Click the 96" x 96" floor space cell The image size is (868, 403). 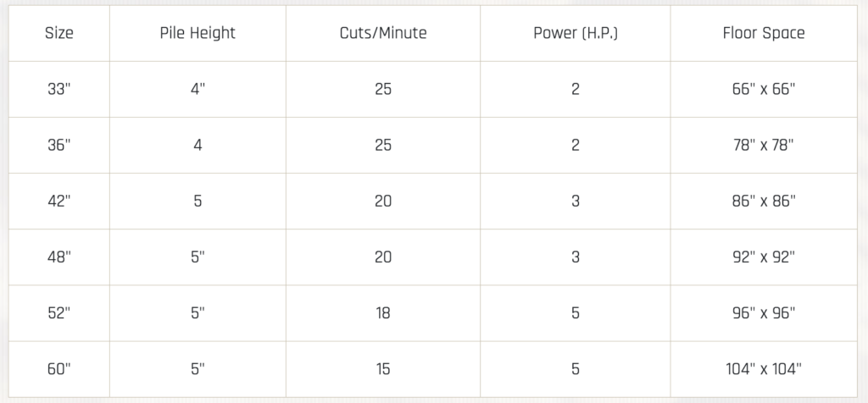click(764, 313)
